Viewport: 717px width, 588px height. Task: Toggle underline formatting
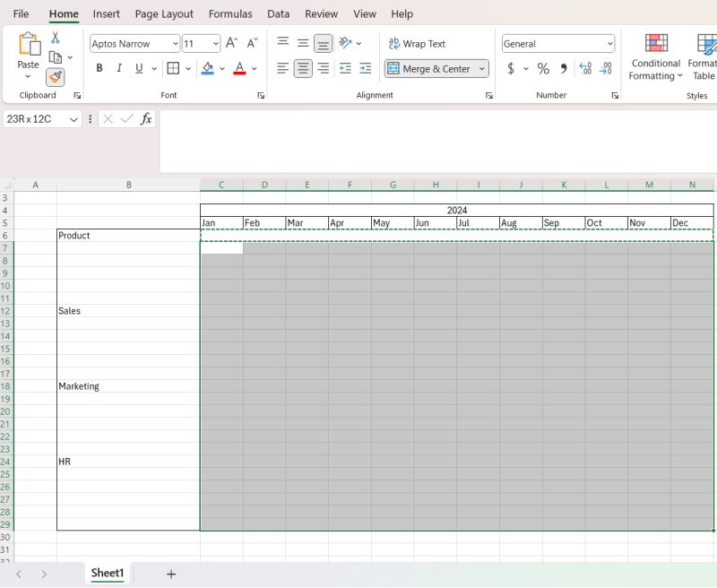(138, 67)
